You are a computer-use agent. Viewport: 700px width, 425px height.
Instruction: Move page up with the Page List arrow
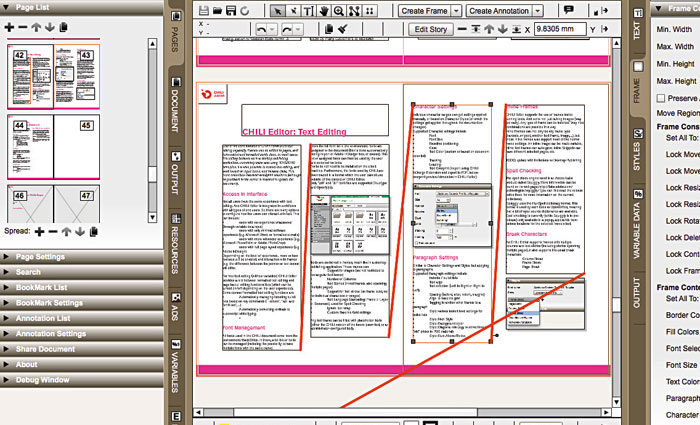tap(36, 27)
